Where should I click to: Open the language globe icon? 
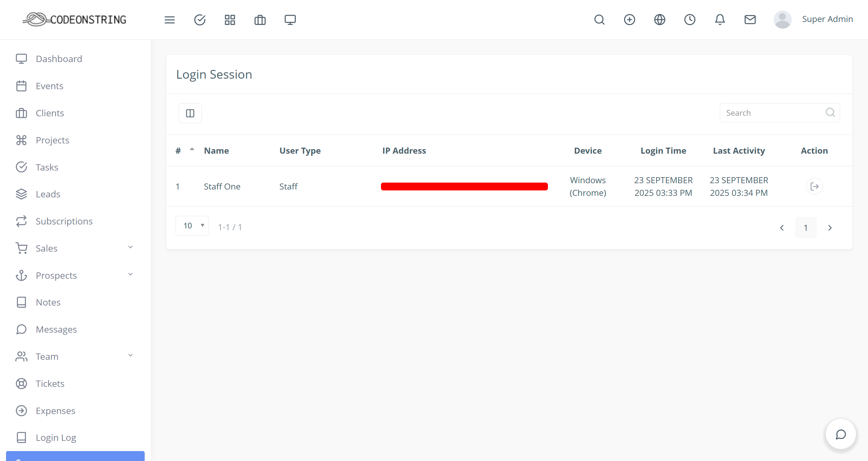point(659,20)
